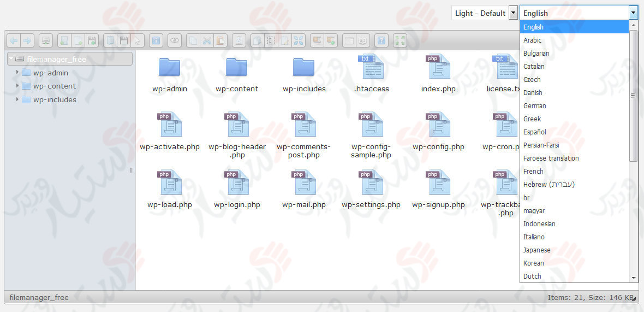
Task: Click the language list scrollbar thumb
Action: 633,96
